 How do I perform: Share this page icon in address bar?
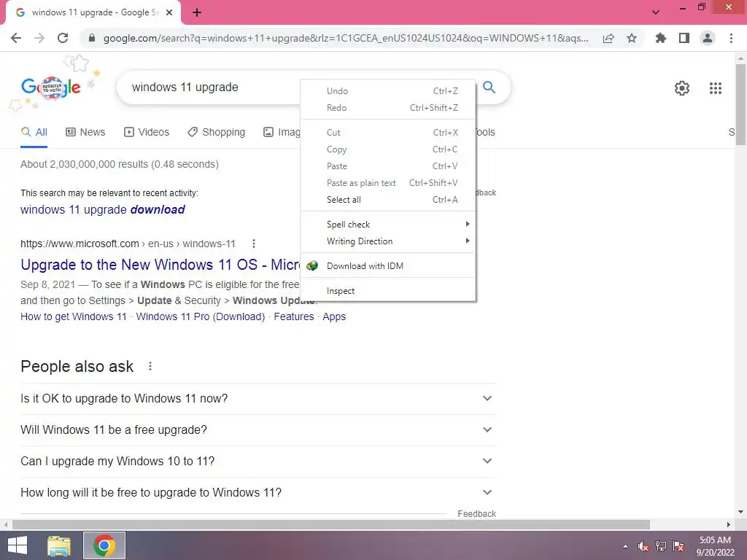click(608, 38)
